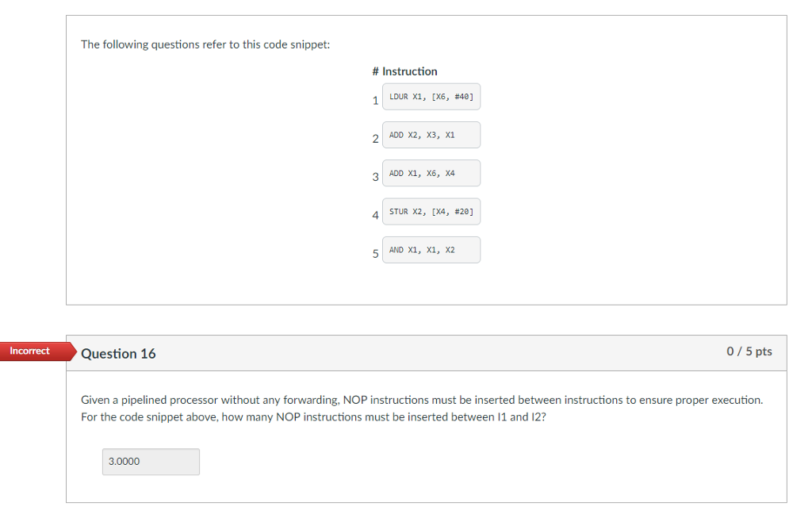Click the ADD X1, X6, X4 instruction box
812x518 pixels.
pyautogui.click(x=431, y=174)
